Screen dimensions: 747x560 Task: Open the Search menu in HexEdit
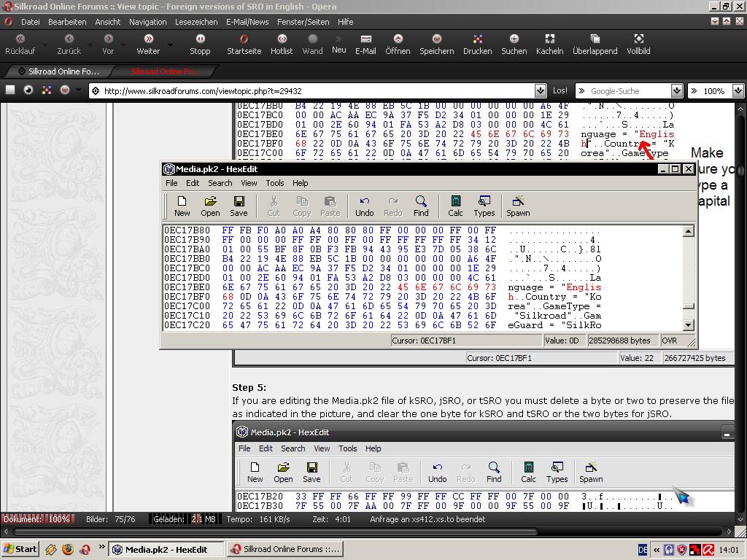click(x=220, y=183)
